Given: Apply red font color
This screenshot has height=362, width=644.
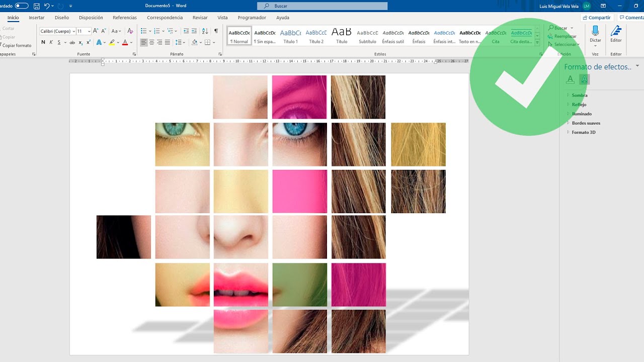Looking at the screenshot, I should click(125, 42).
